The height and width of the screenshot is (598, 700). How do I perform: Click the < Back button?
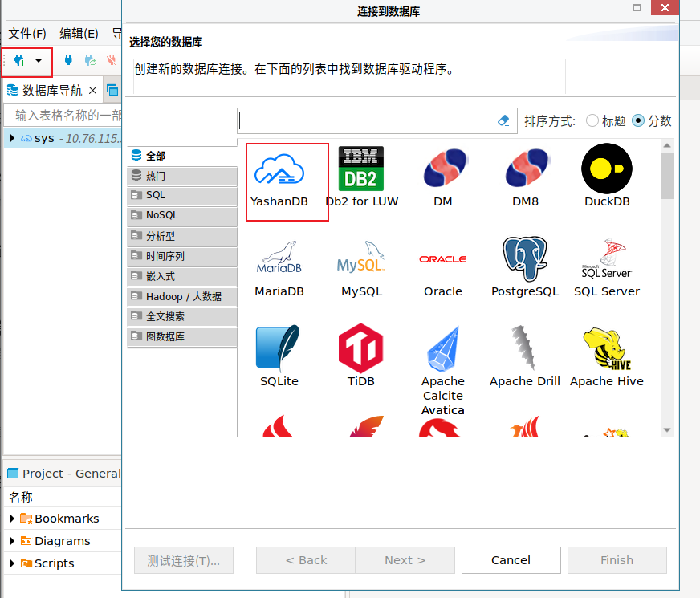[x=306, y=560]
